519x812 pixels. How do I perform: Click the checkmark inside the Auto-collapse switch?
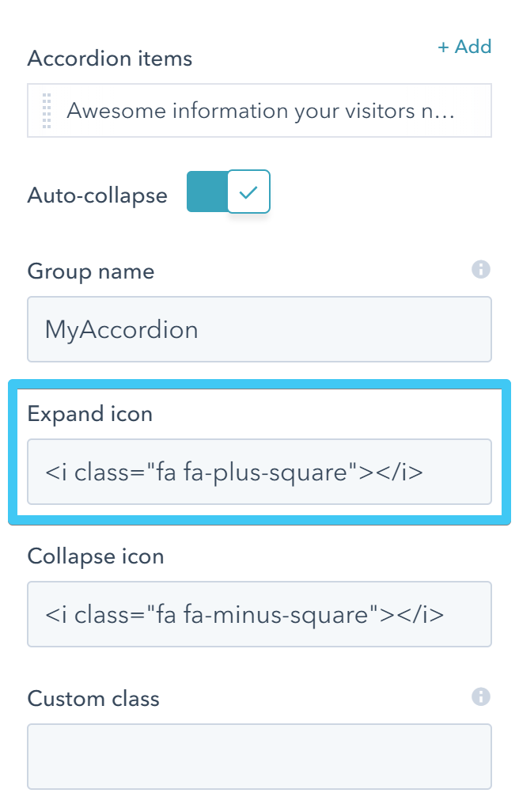point(250,191)
